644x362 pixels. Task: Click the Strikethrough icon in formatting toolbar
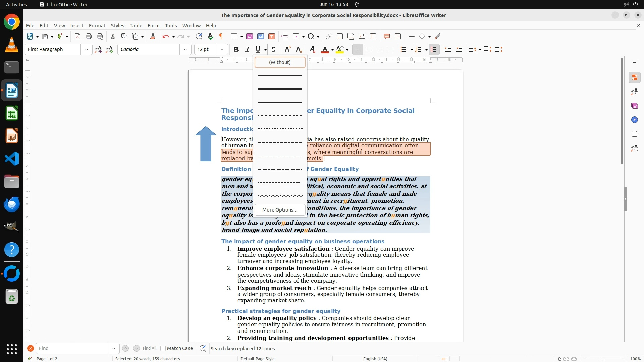coord(273,49)
